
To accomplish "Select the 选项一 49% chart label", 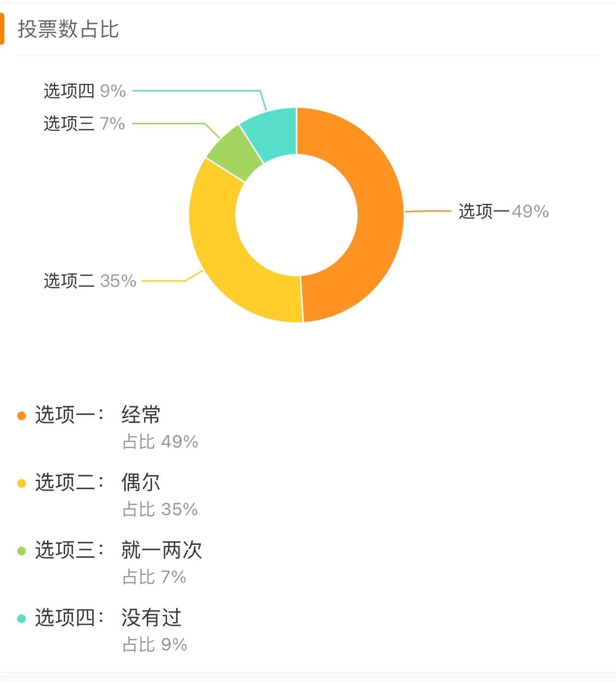I will click(503, 211).
